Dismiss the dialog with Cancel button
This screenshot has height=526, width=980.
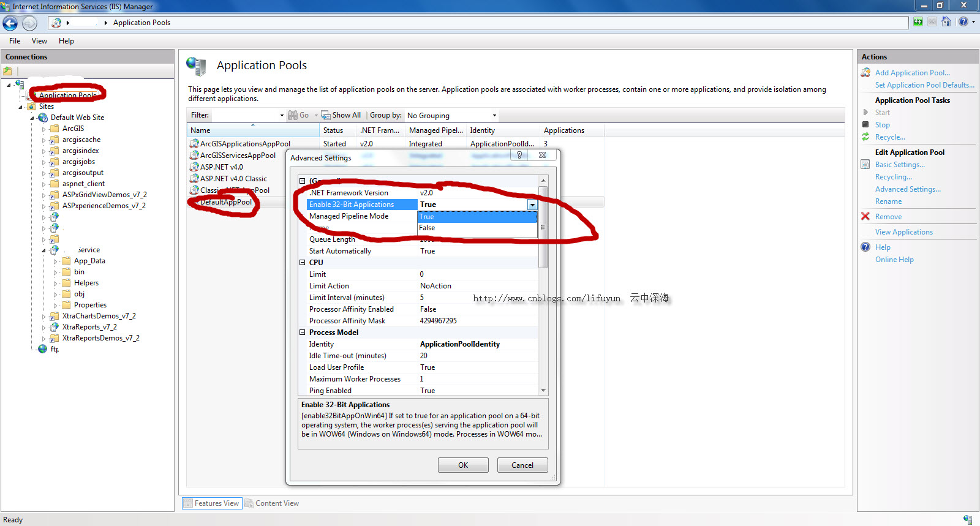coord(522,465)
